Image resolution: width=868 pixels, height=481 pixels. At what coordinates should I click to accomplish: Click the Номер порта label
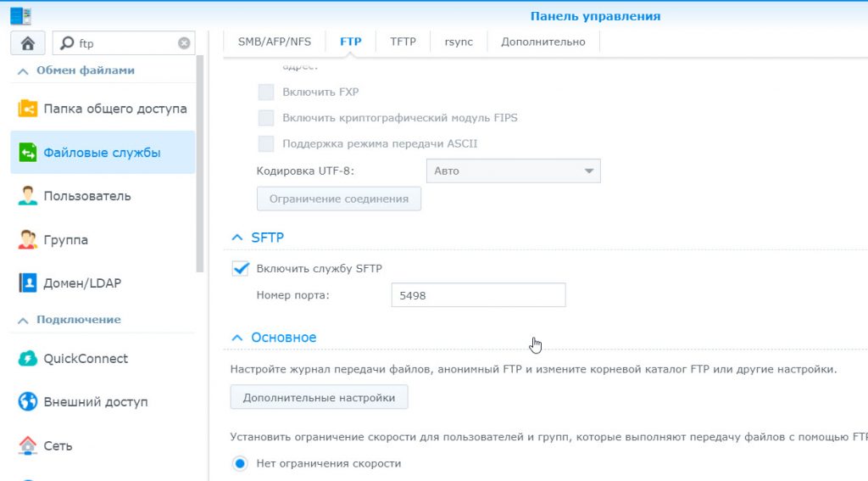tap(292, 295)
